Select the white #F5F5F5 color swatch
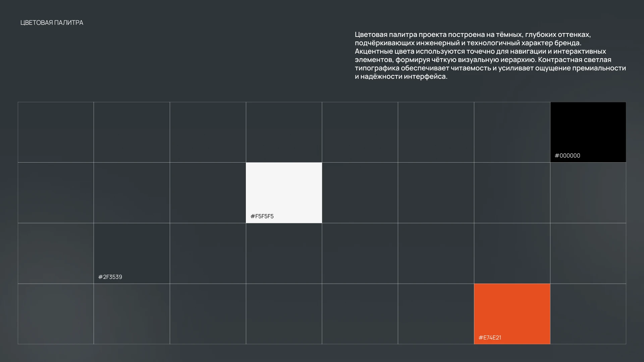 [284, 189]
